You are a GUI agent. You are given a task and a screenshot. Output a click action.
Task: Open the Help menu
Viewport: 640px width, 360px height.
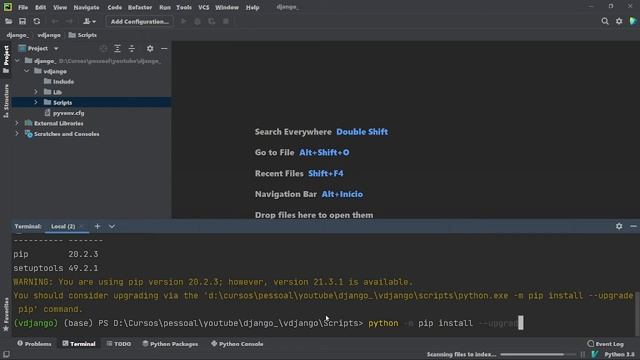coord(252,7)
